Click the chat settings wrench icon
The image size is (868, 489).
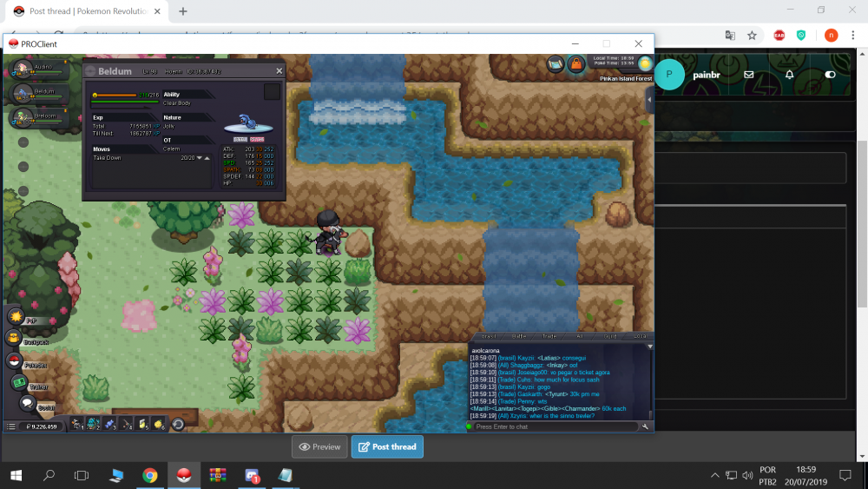tap(645, 426)
